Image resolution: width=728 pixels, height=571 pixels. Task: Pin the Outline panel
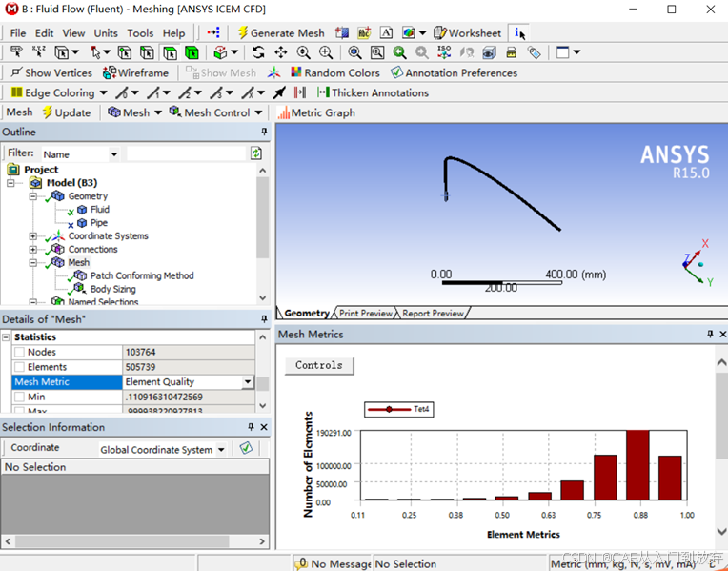(x=264, y=132)
